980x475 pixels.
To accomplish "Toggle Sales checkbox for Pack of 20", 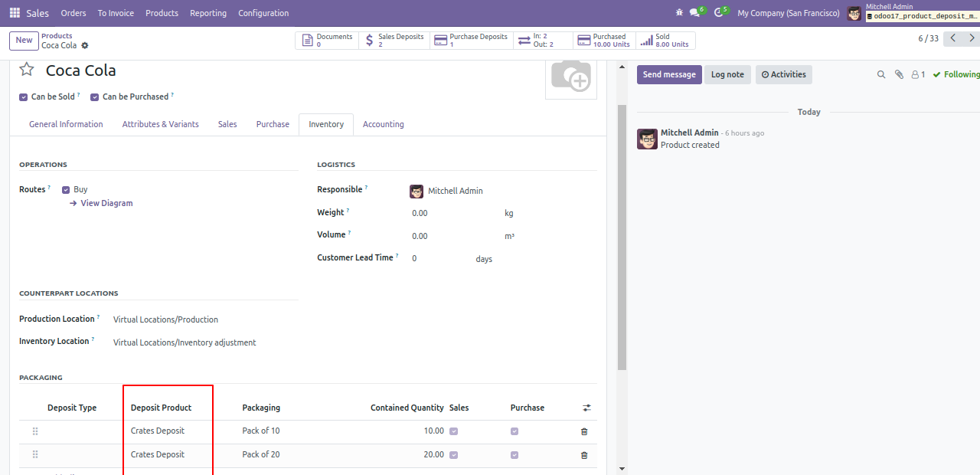I will pos(454,455).
